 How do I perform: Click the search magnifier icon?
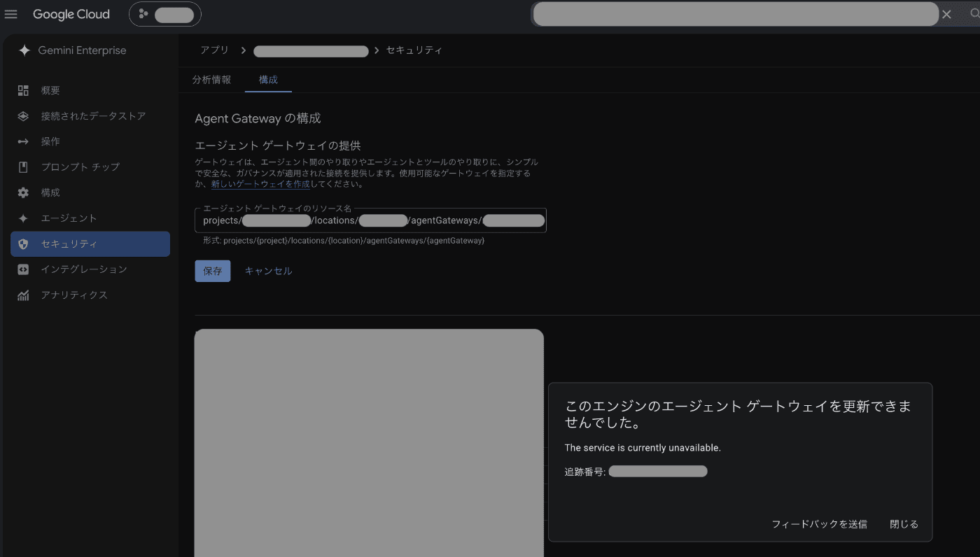click(x=974, y=14)
